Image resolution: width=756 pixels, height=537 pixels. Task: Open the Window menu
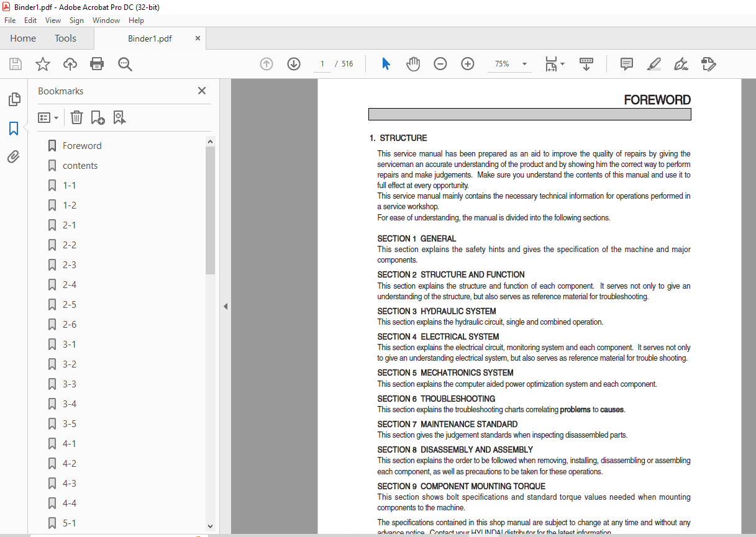[106, 20]
